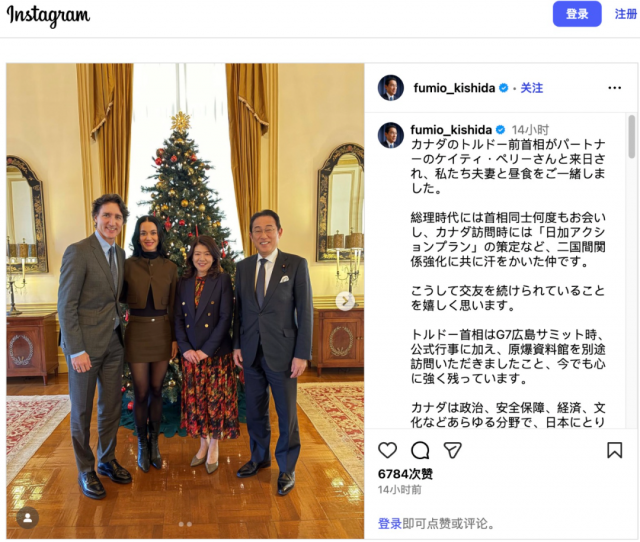
Task: Share the post with the paper plane icon
Action: pos(452,451)
